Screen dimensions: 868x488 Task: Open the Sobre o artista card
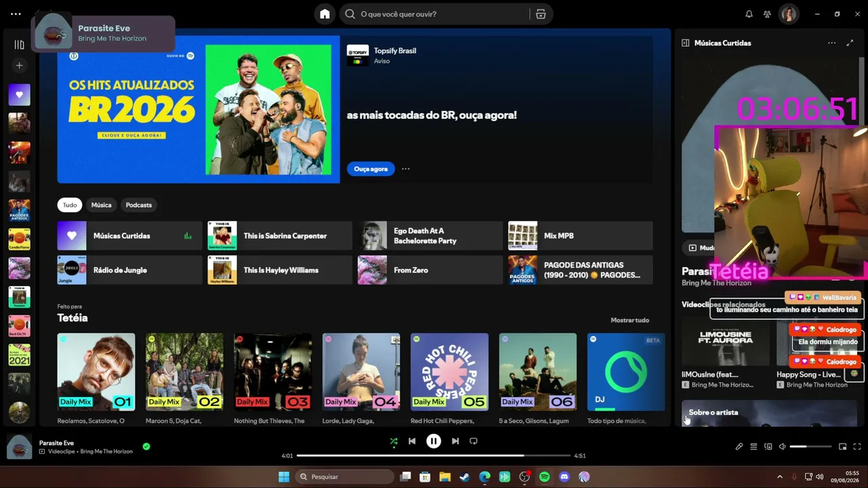click(x=769, y=413)
